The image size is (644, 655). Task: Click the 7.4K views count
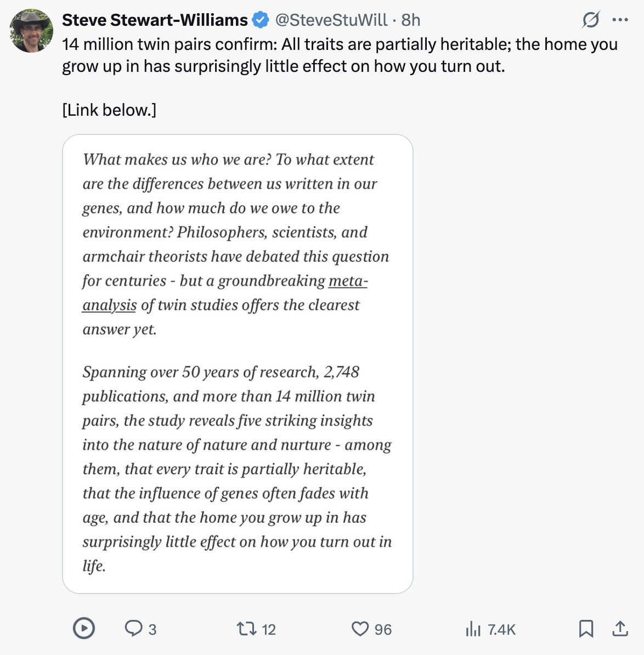coord(501,629)
